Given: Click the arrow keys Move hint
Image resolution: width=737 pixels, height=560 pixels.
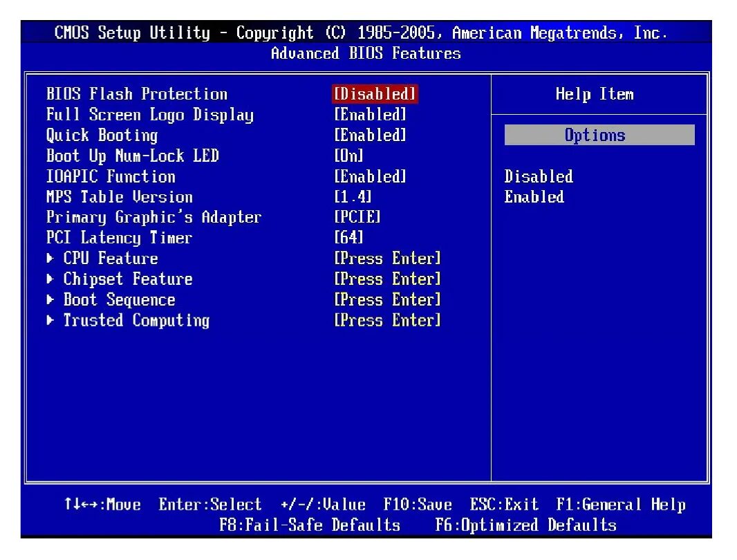Looking at the screenshot, I should coord(102,505).
